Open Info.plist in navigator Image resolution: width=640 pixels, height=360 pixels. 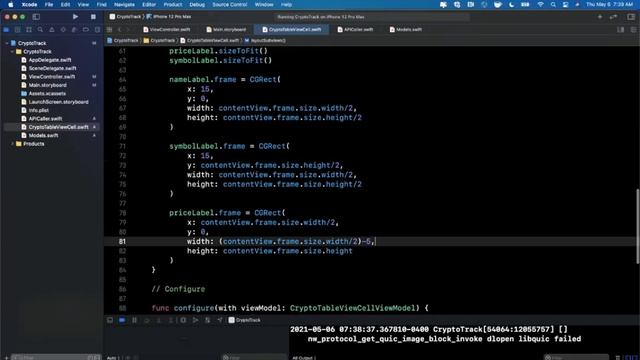38,110
